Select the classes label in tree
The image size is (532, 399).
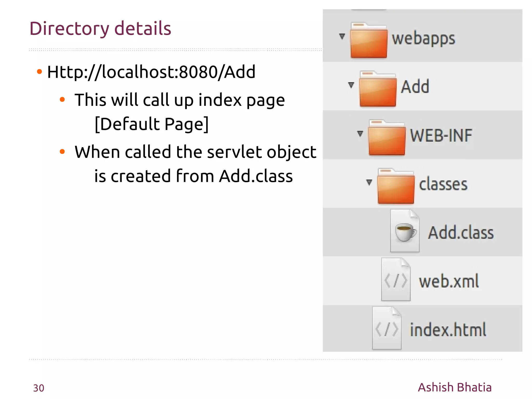pos(443,184)
